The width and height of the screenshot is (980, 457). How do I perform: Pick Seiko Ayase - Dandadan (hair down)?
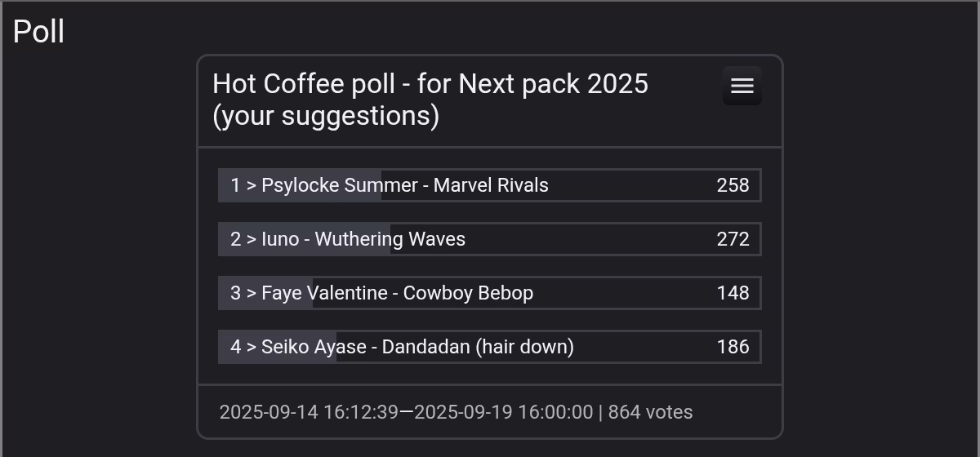click(417, 347)
